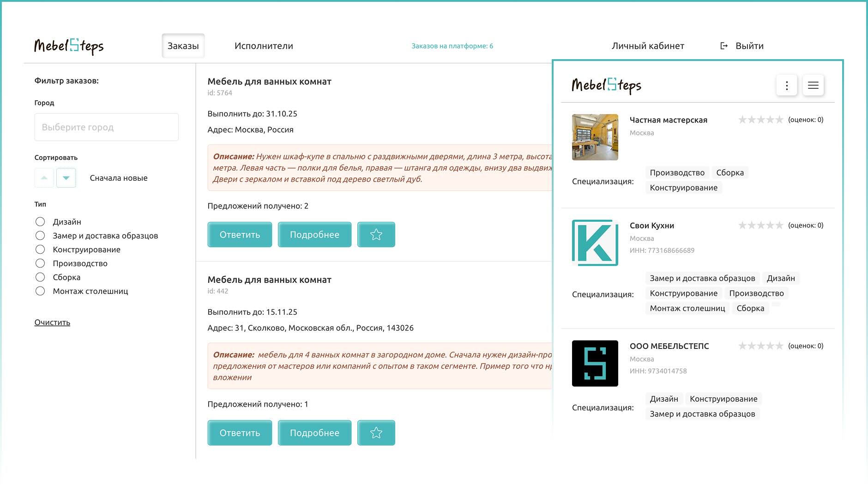Switch to the Заказы tab
The height and width of the screenshot is (488, 868).
coord(183,46)
